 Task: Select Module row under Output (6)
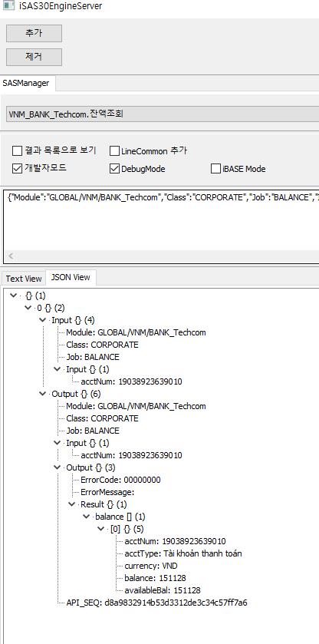(x=136, y=406)
